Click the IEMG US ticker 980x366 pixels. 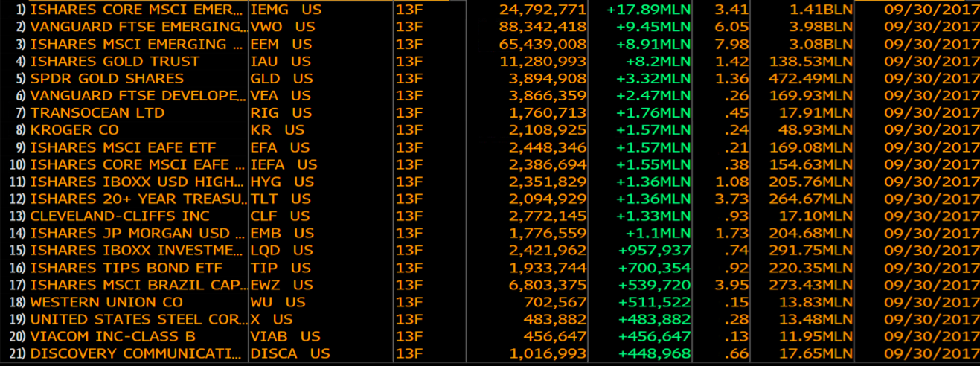point(286,10)
